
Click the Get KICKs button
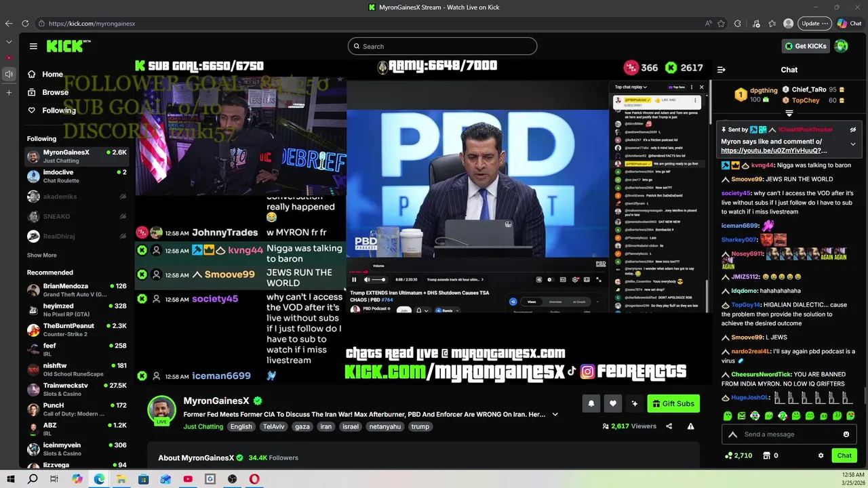(806, 46)
